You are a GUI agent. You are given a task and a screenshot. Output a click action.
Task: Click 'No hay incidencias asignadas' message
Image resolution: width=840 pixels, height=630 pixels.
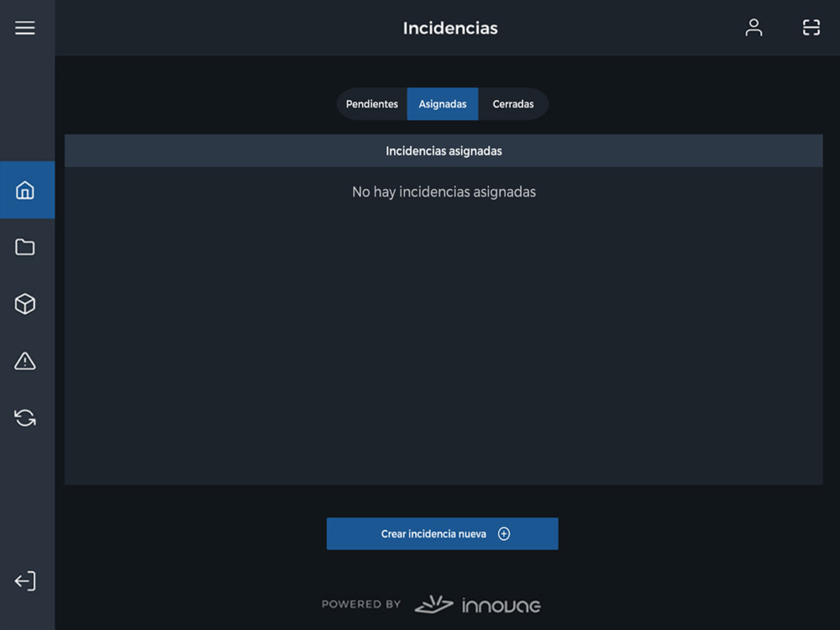[x=444, y=192]
